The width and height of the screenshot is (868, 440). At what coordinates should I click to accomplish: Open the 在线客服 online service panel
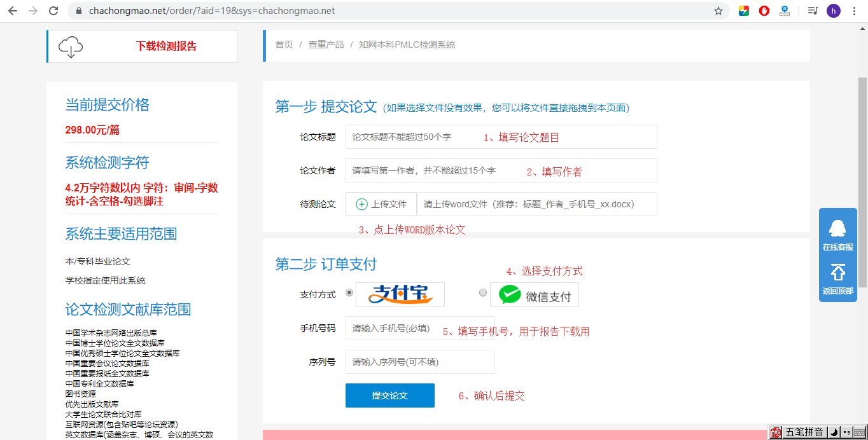coord(837,237)
